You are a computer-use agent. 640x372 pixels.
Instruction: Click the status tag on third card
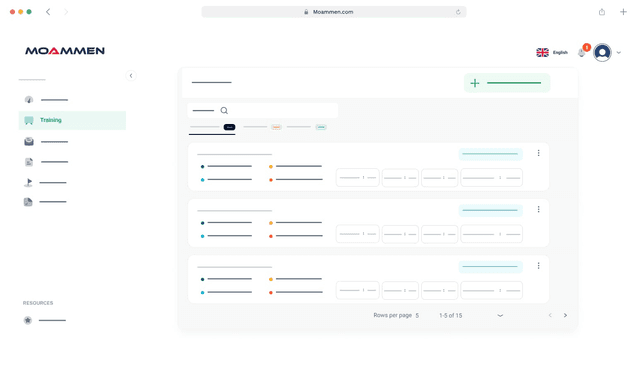pos(491,267)
